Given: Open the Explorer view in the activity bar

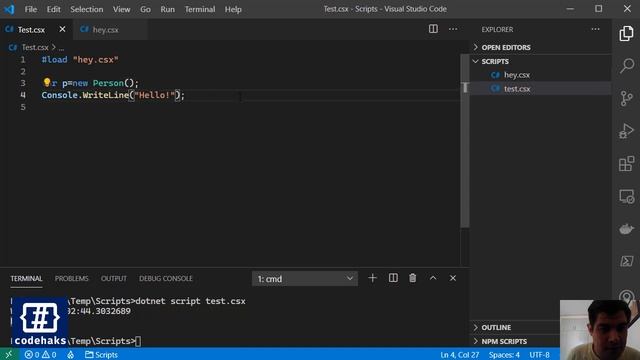Looking at the screenshot, I should [x=626, y=33].
